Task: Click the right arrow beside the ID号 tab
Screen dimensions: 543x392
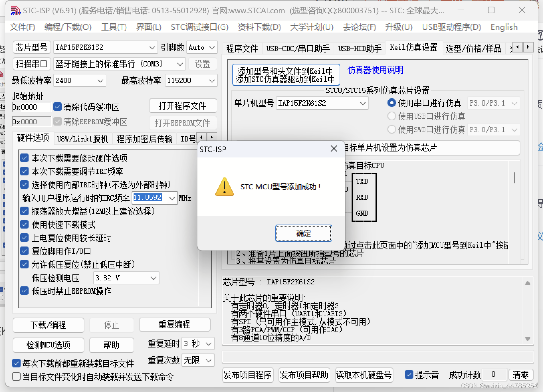Action: coord(212,137)
